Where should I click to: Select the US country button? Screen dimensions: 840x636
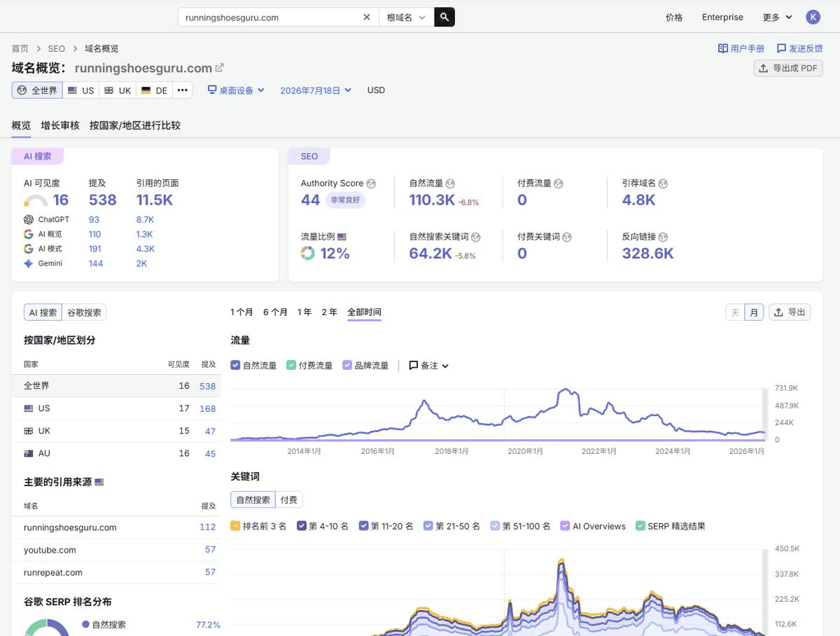coord(80,90)
